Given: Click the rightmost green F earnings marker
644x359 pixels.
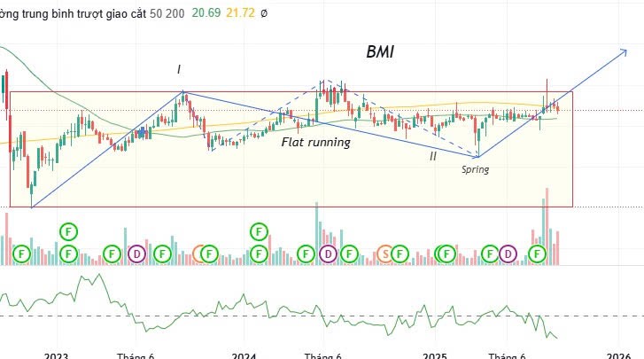Looking at the screenshot, I should (538, 254).
